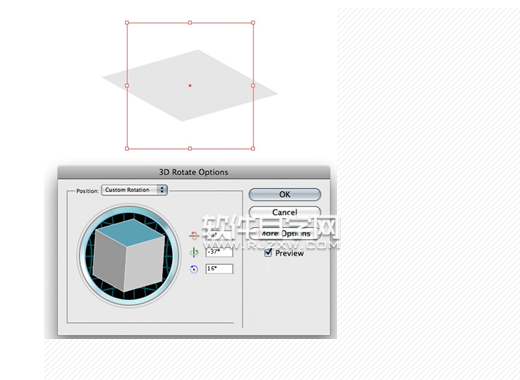The height and width of the screenshot is (380, 520).
Task: Toggle the Preview checkbox
Action: pos(268,253)
